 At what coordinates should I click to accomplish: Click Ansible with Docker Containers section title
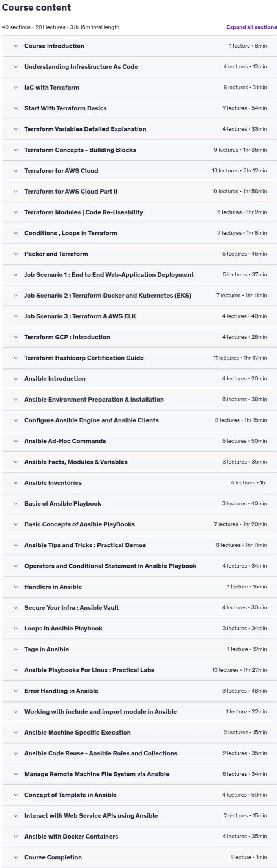(71, 837)
